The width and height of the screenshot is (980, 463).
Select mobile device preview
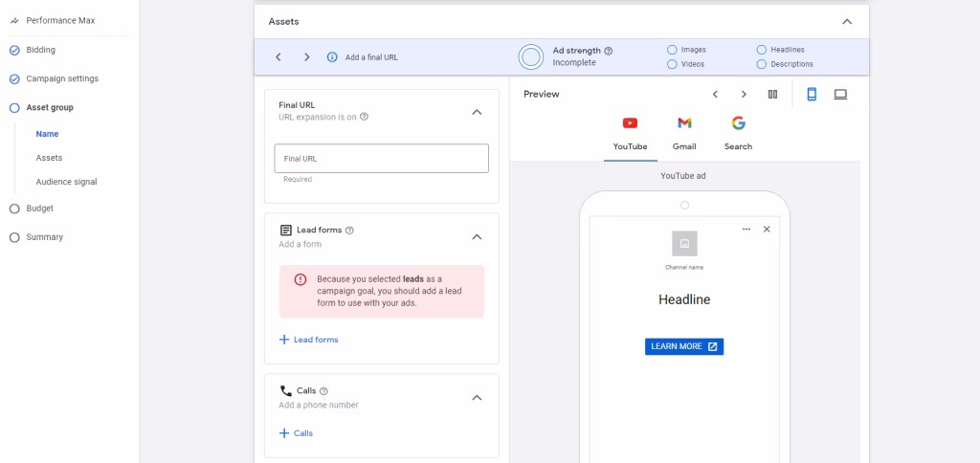812,95
